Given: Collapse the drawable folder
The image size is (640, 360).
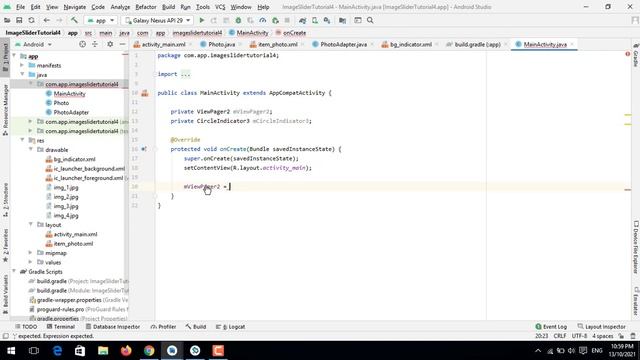Looking at the screenshot, I should 31,149.
